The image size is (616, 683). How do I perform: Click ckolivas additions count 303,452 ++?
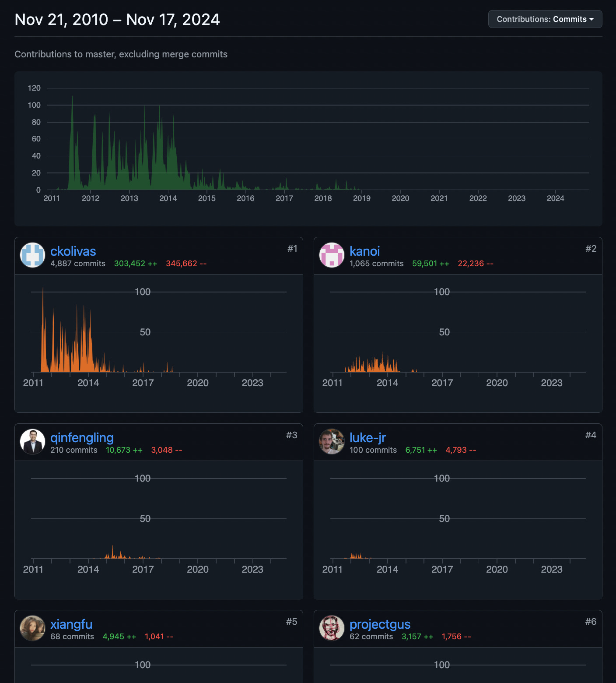pyautogui.click(x=136, y=264)
